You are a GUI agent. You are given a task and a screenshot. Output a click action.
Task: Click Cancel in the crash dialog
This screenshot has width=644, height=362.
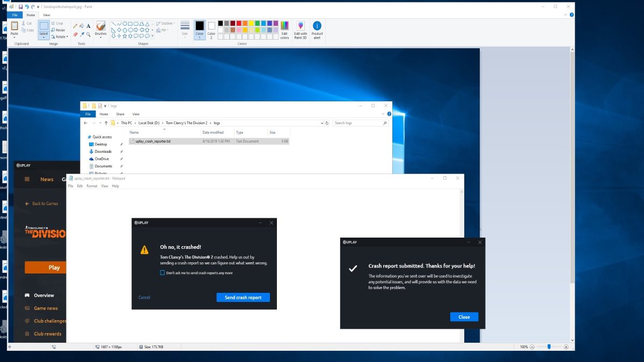click(144, 298)
